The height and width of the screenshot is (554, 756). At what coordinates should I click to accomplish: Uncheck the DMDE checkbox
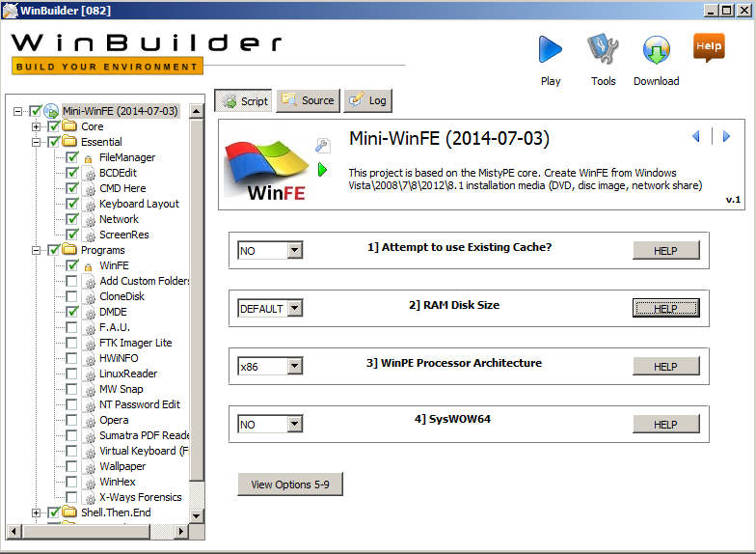(x=71, y=312)
